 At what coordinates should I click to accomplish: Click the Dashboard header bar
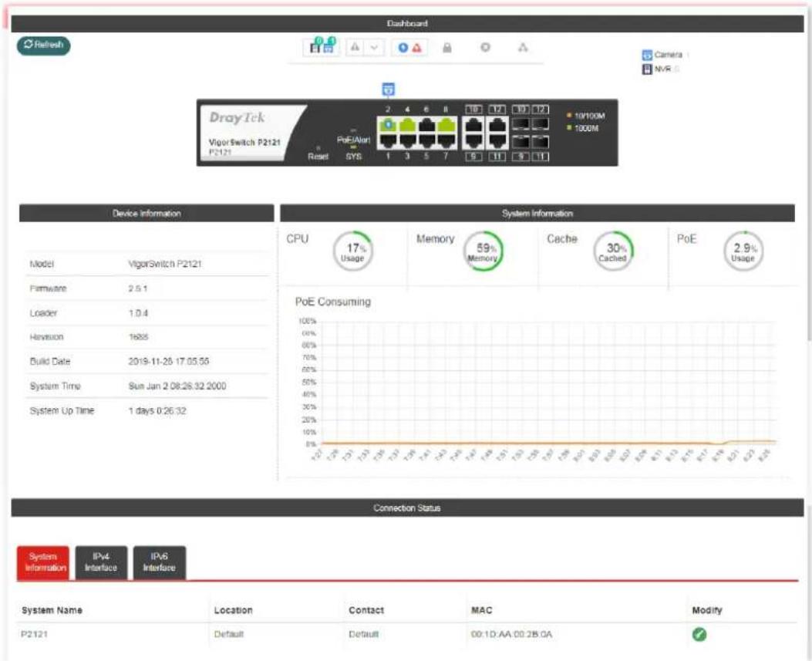(x=407, y=24)
